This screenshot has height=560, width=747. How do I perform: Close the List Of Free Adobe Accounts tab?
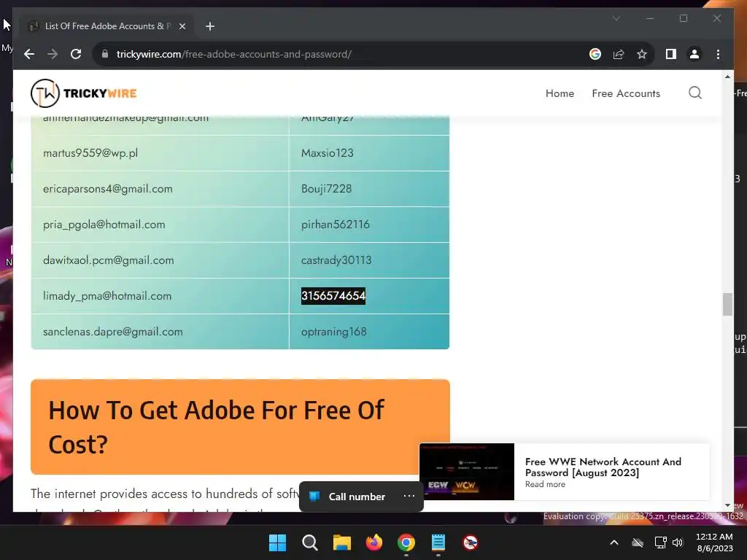click(182, 26)
